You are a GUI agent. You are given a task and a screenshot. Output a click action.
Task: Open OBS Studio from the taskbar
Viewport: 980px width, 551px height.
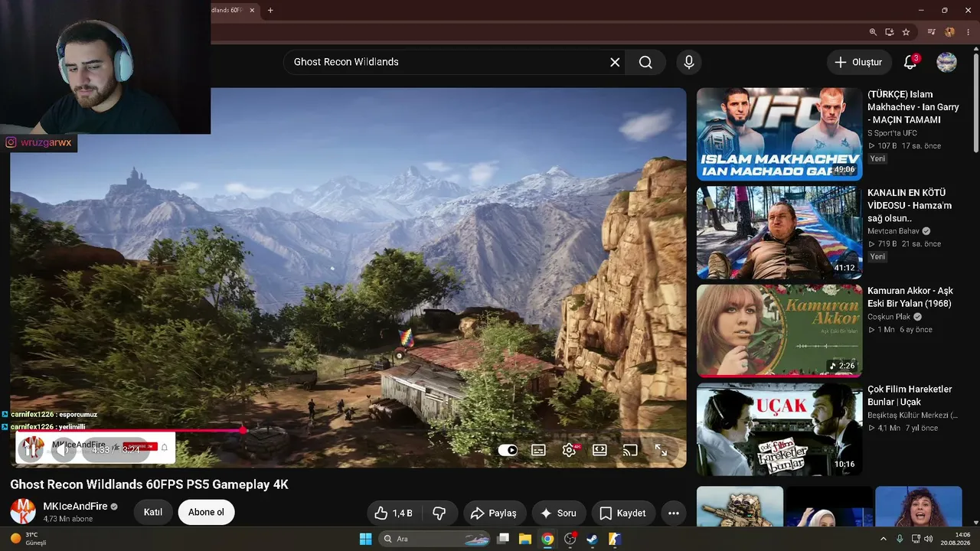click(x=570, y=539)
